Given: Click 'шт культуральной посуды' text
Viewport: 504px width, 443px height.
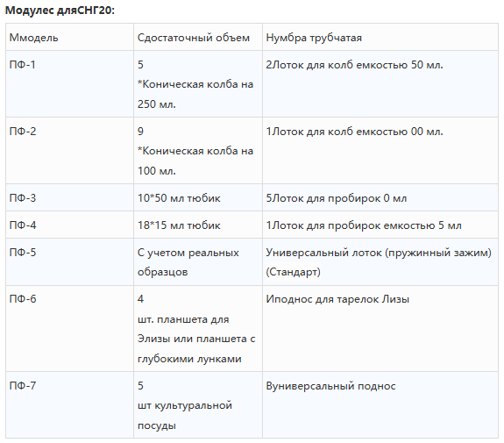Looking at the screenshot, I should tap(185, 415).
